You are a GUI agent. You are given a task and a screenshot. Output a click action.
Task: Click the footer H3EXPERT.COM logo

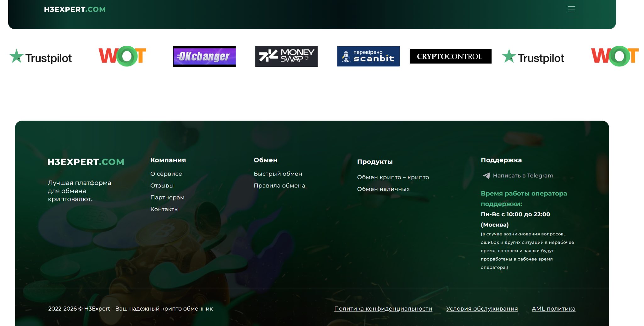coord(86,162)
